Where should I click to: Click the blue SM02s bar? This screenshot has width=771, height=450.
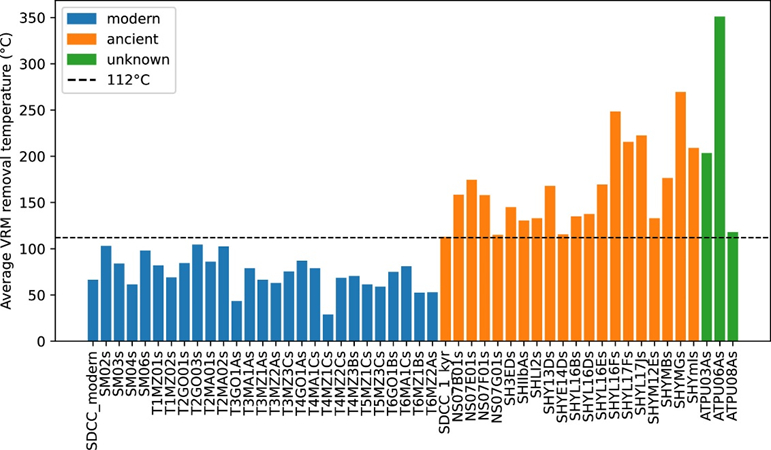click(x=106, y=294)
